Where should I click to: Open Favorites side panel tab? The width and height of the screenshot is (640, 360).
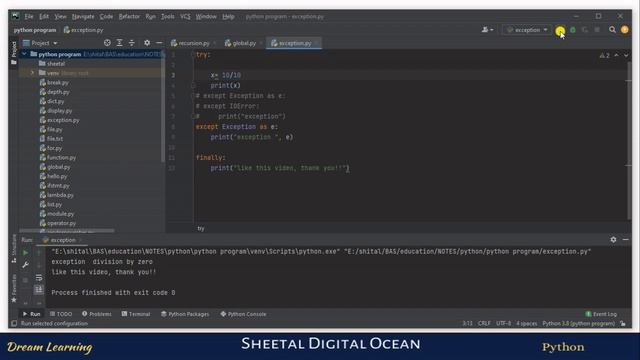[14, 288]
